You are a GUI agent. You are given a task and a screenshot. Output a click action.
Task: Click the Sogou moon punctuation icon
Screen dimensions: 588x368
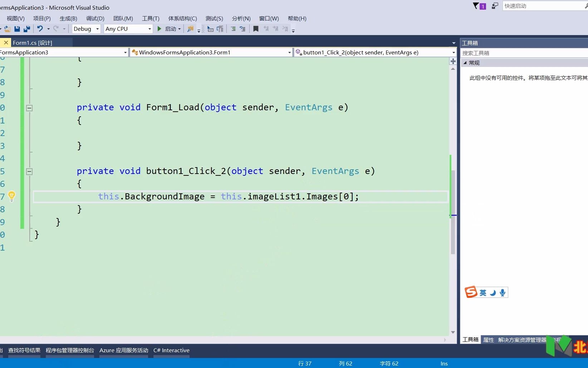493,293
